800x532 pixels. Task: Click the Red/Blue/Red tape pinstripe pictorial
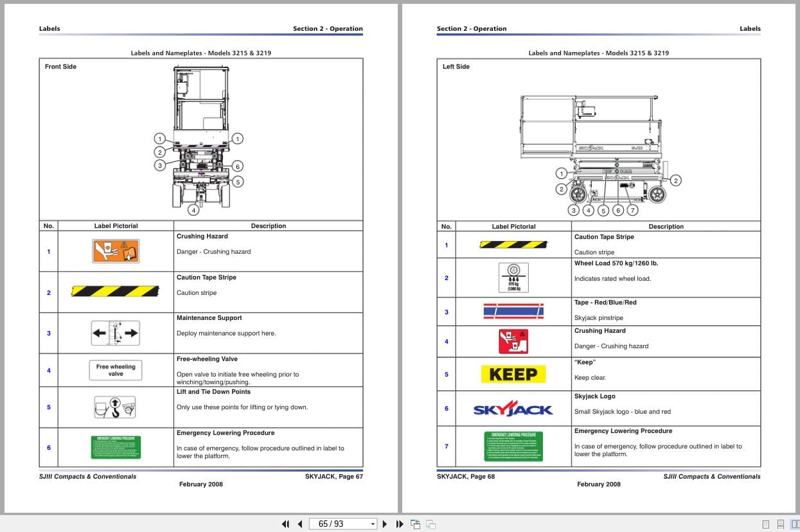(513, 311)
